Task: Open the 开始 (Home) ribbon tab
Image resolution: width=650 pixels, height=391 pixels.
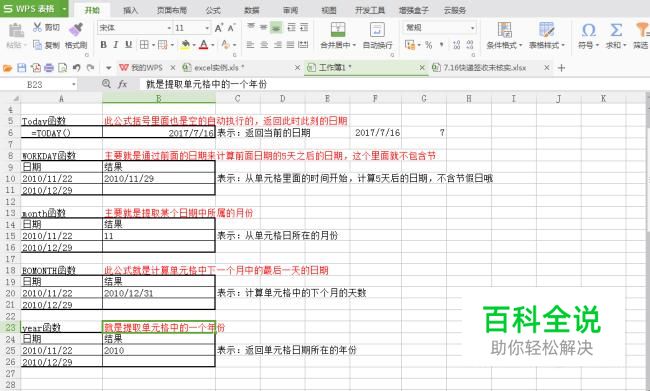Action: point(92,10)
